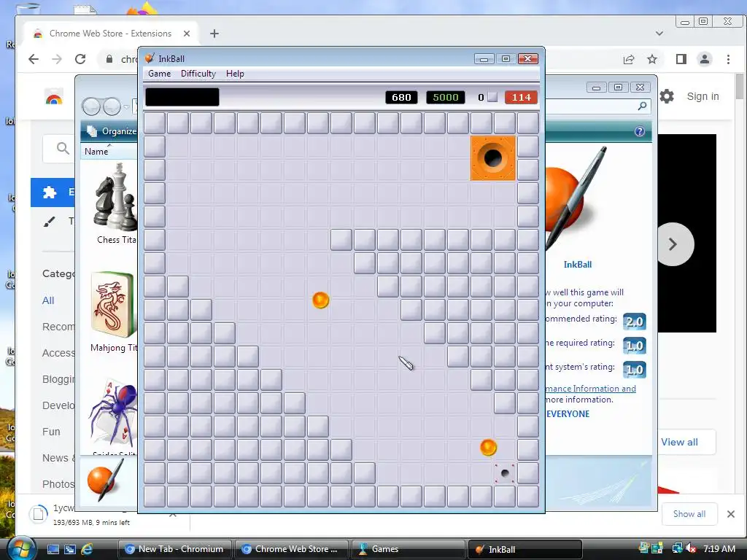This screenshot has width=747, height=560.
Task: Click the Themes brush icon in sidebar
Action: pyautogui.click(x=50, y=221)
